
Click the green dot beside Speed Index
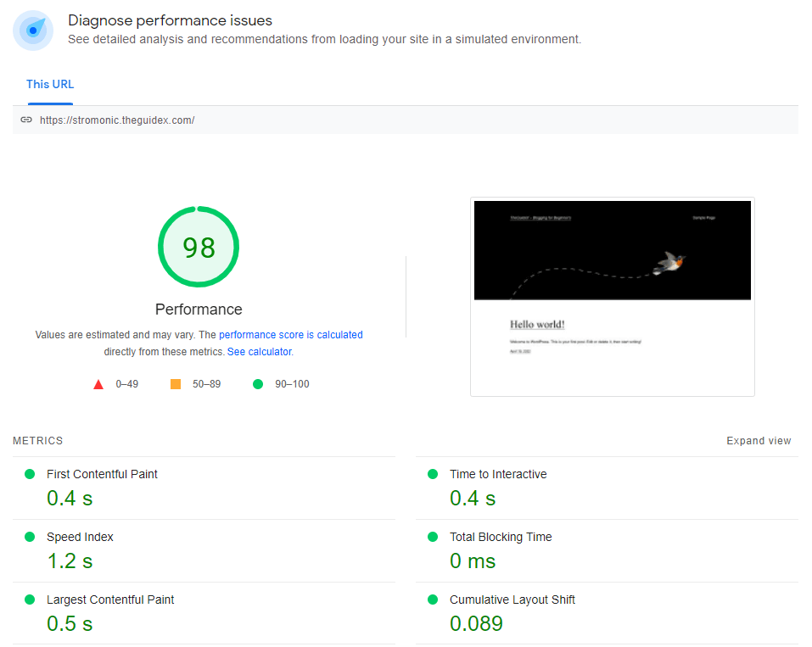tap(29, 537)
